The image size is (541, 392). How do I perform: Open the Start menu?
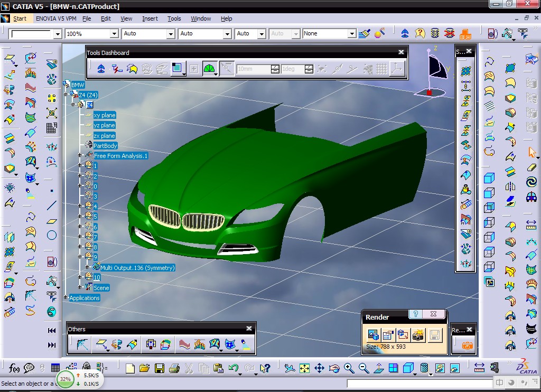(20, 18)
